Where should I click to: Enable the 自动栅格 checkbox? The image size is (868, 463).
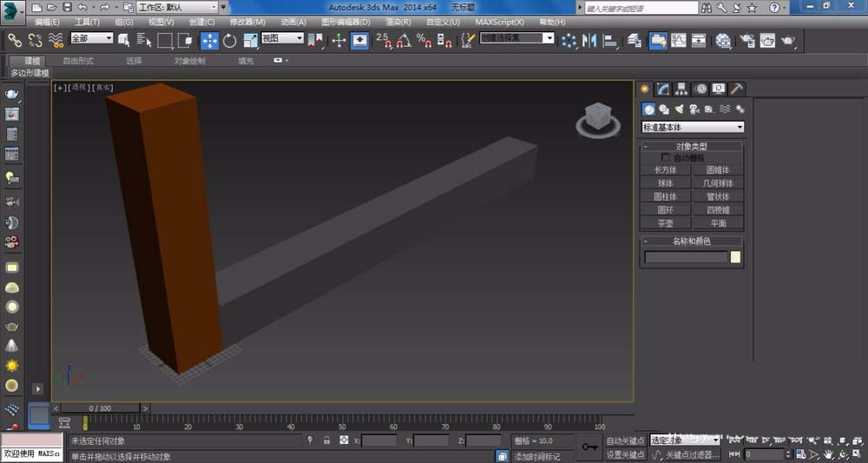click(x=667, y=158)
